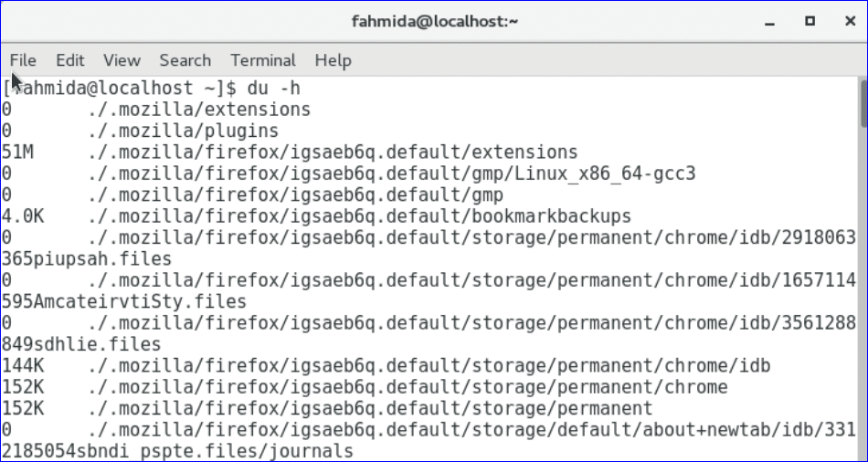868x462 pixels.
Task: Click the fahmida@localhost title bar
Action: [434, 20]
